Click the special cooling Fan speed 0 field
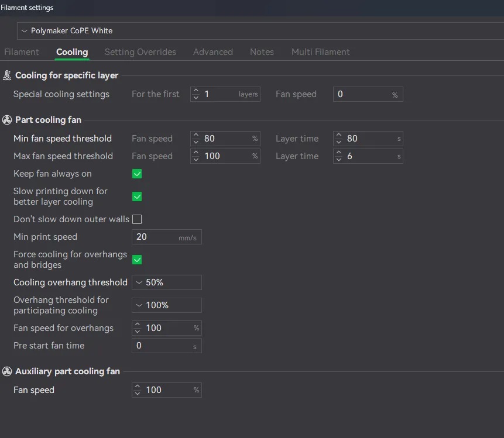This screenshot has height=438, width=504. 368,94
